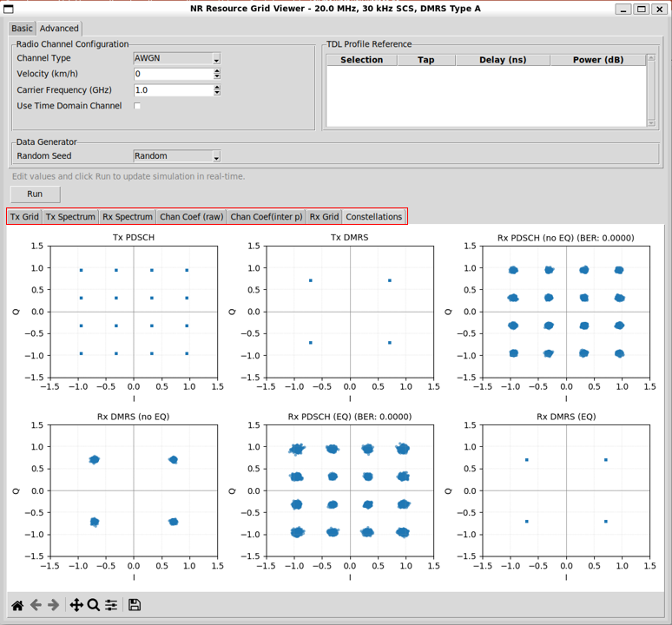
Task: Select the Pan axes tool
Action: coord(76,605)
